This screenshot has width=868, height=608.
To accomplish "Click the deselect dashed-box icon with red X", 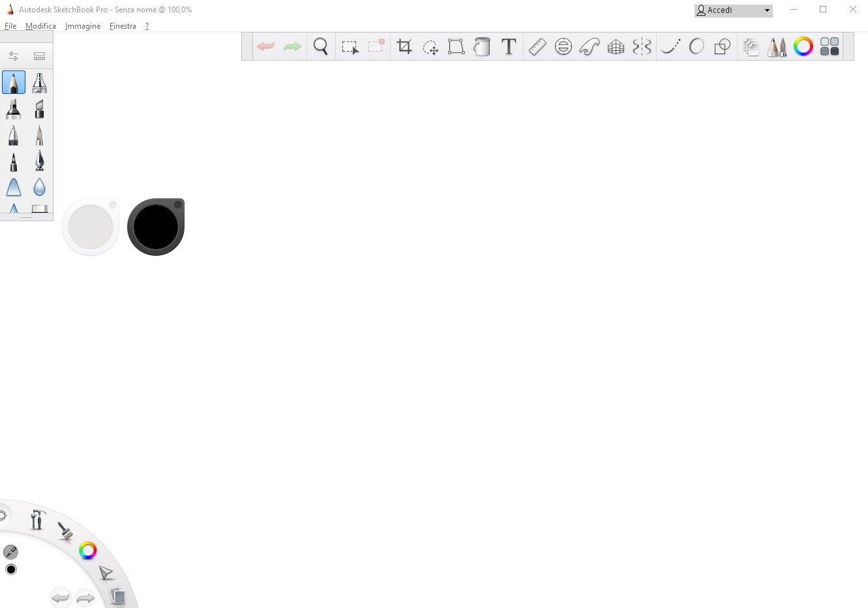I will [376, 46].
